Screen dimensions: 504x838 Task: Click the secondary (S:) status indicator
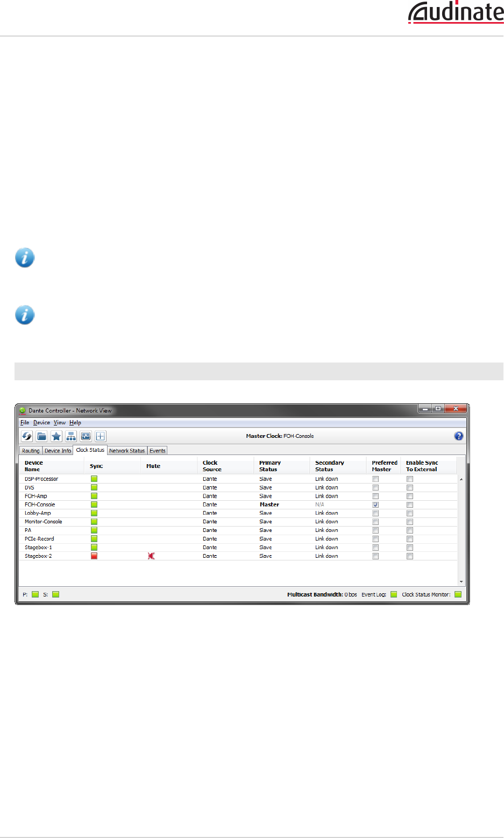point(56,594)
